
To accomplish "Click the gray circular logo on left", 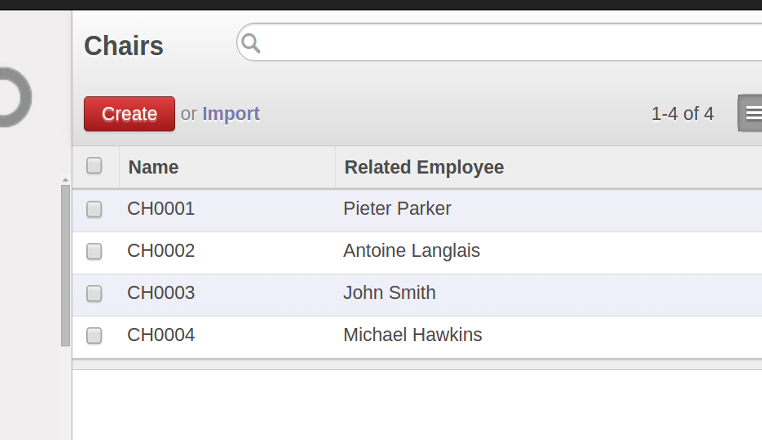I will tap(15, 97).
